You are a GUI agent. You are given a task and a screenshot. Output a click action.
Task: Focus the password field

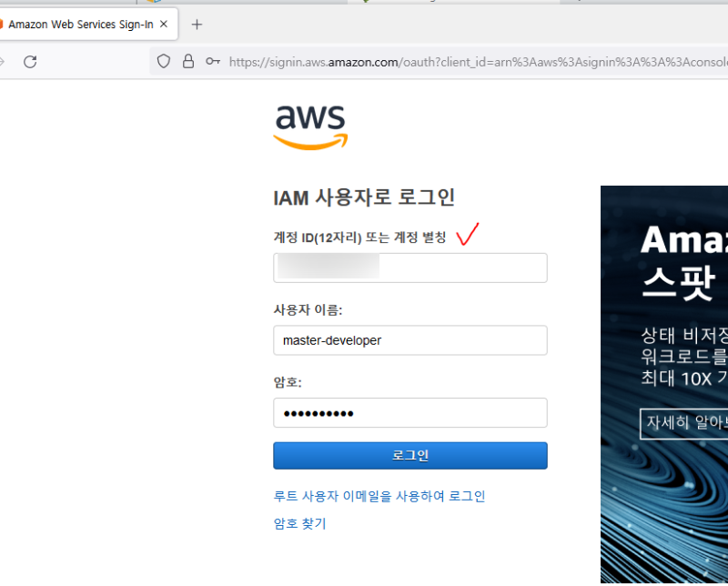coord(410,413)
